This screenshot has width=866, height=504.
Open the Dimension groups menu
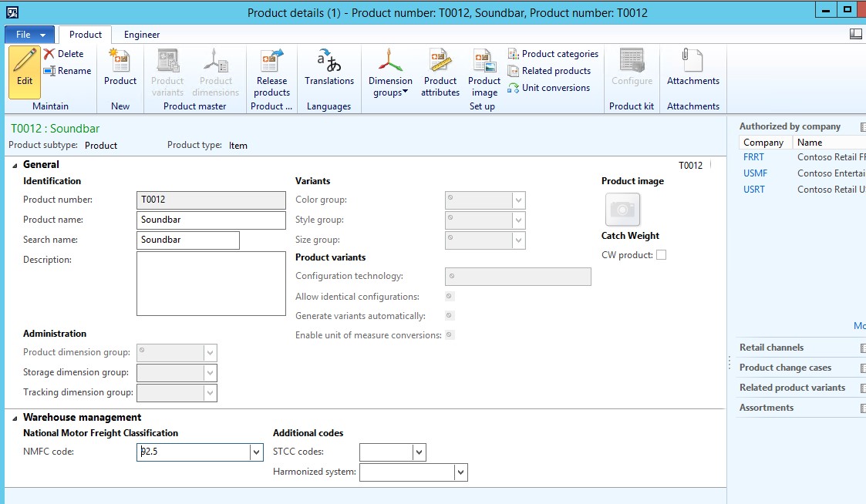(390, 73)
